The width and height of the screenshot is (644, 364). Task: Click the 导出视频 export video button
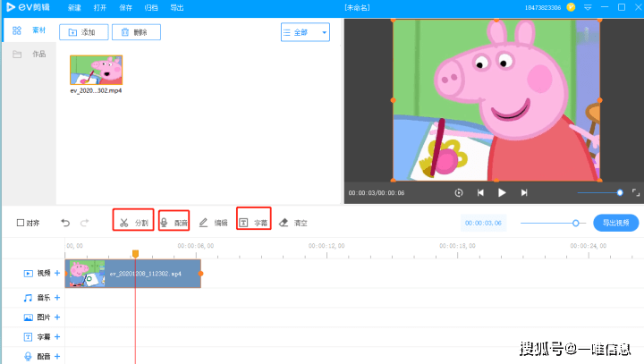tap(615, 223)
